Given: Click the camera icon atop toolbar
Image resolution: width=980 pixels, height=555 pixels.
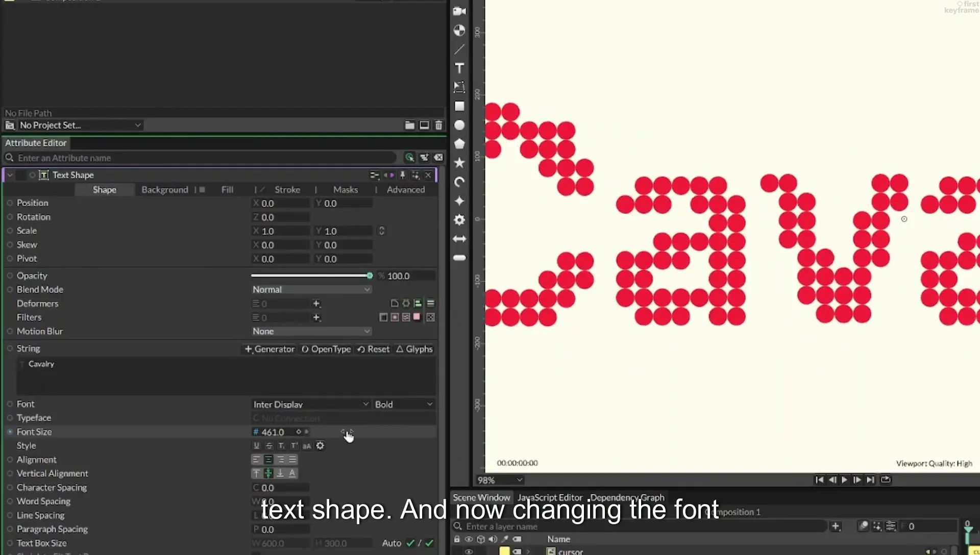Looking at the screenshot, I should coord(459,11).
